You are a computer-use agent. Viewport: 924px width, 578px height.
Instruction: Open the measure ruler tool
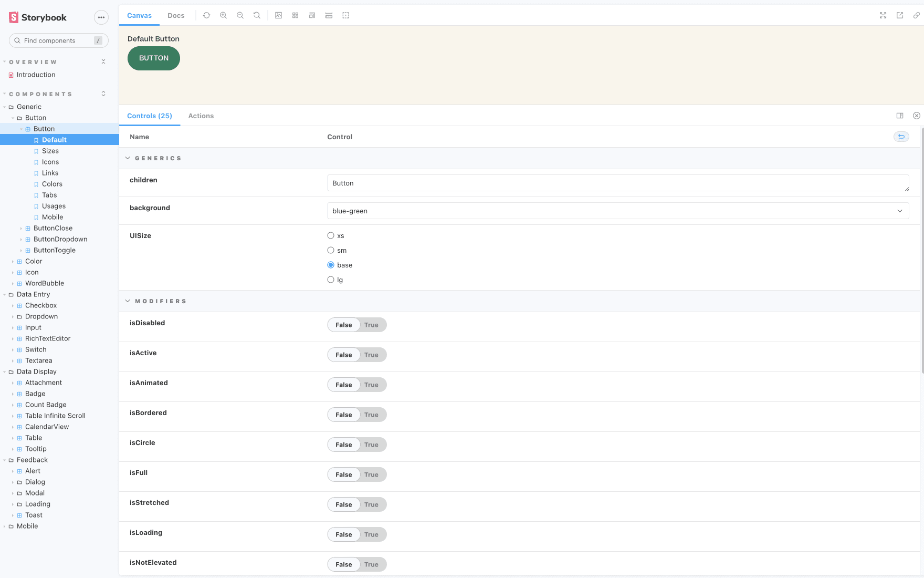tap(329, 15)
